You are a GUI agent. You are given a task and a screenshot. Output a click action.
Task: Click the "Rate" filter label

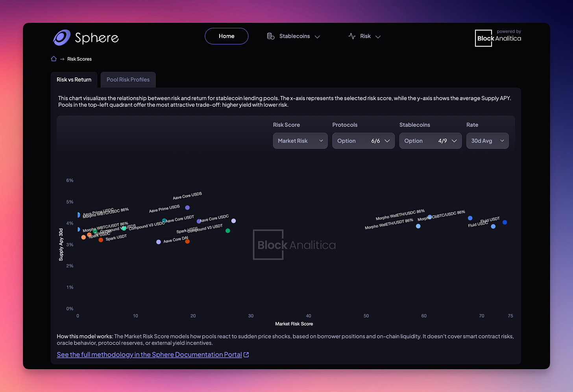(x=472, y=125)
